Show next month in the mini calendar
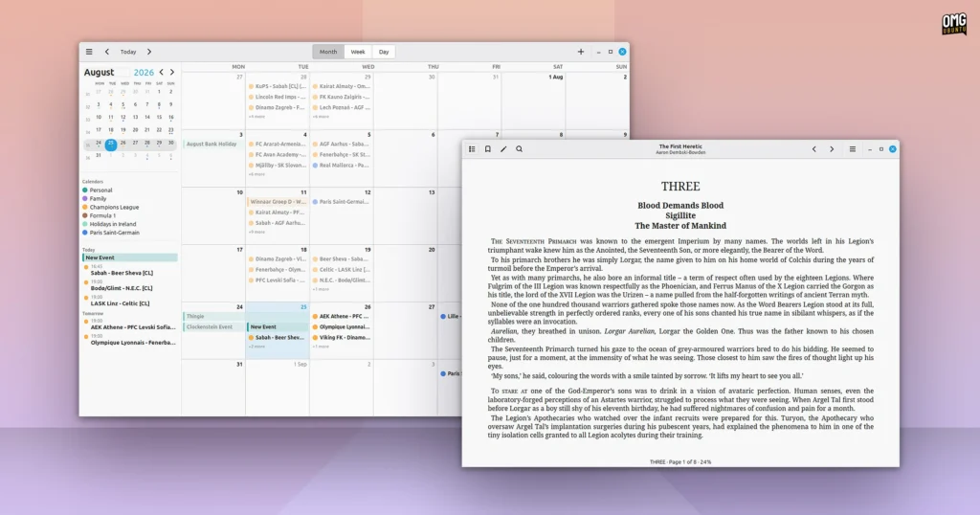Viewport: 980px width, 515px height. coord(172,73)
